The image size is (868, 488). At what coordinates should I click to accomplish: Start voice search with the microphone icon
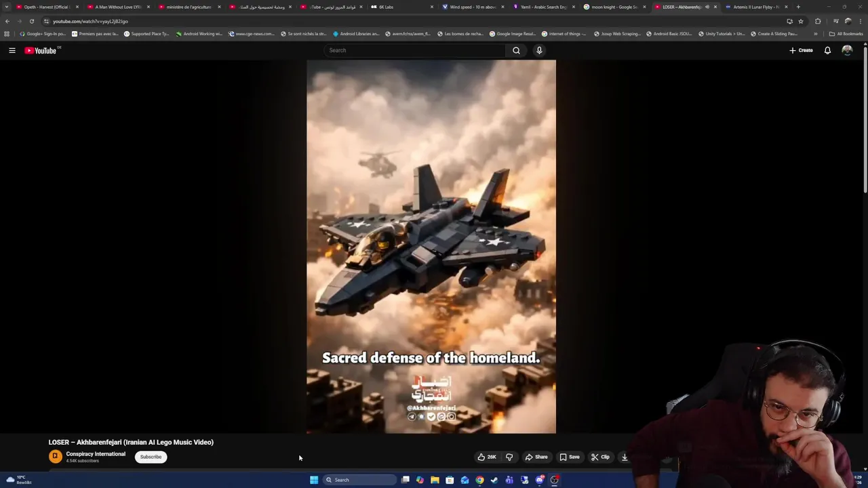(539, 50)
